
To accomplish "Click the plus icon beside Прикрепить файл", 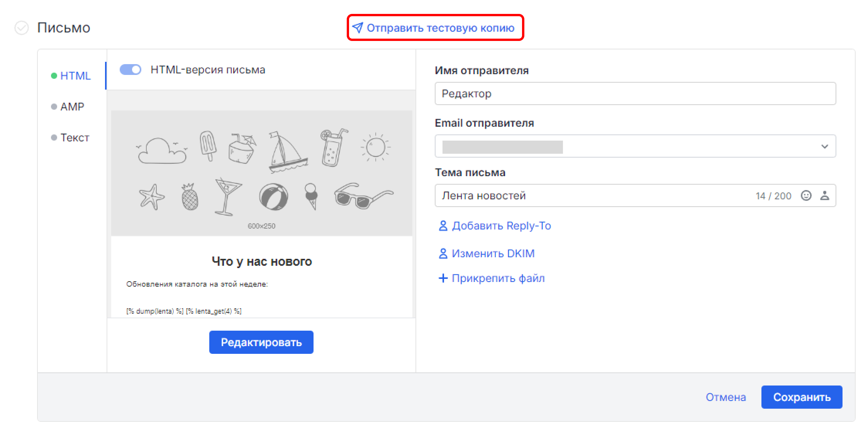I will (x=443, y=278).
